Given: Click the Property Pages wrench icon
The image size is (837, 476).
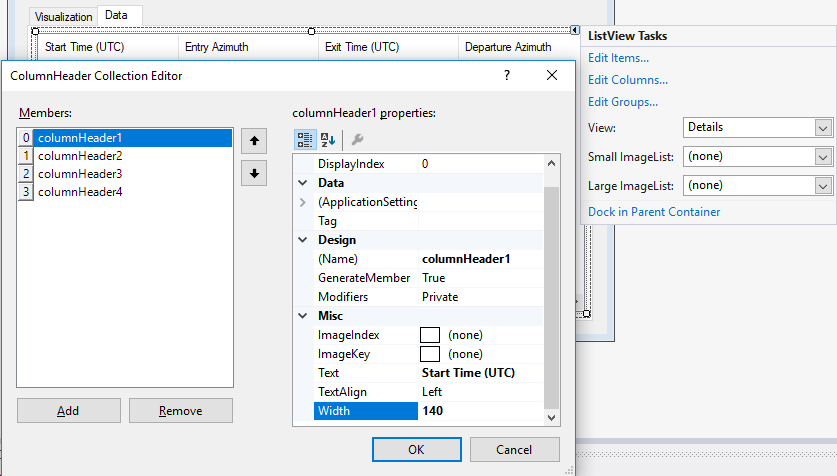Looking at the screenshot, I should coord(357,140).
